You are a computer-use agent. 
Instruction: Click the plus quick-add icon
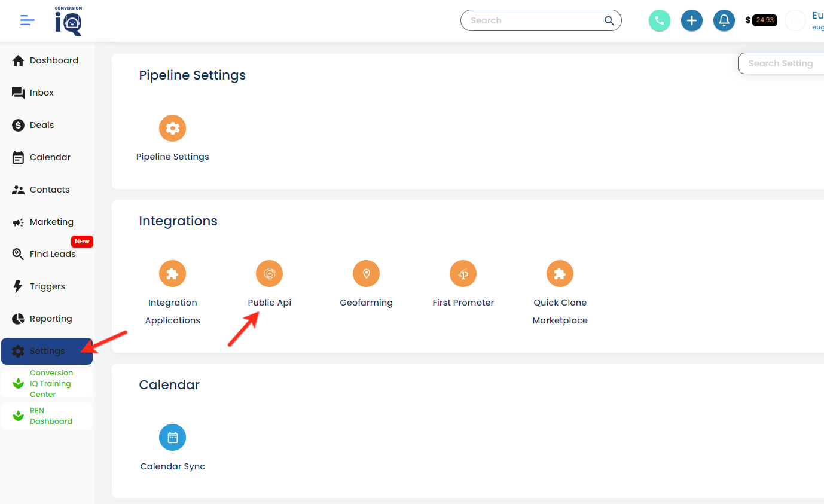pos(692,21)
